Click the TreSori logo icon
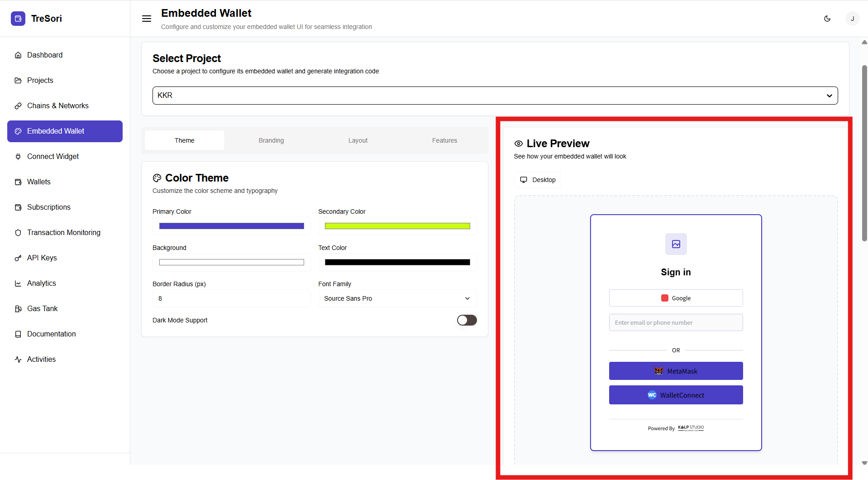The image size is (868, 480). [18, 19]
